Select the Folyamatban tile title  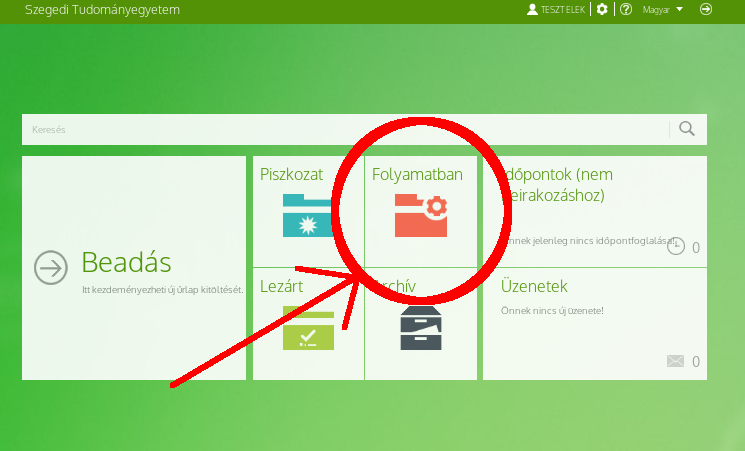417,175
